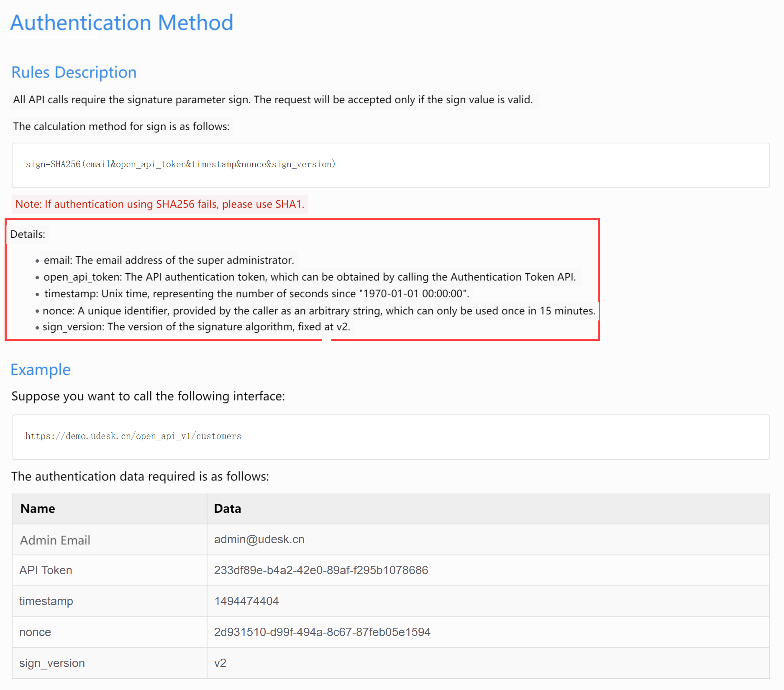Click the red SHA1 fallback note
The image size is (784, 690).
tap(159, 204)
